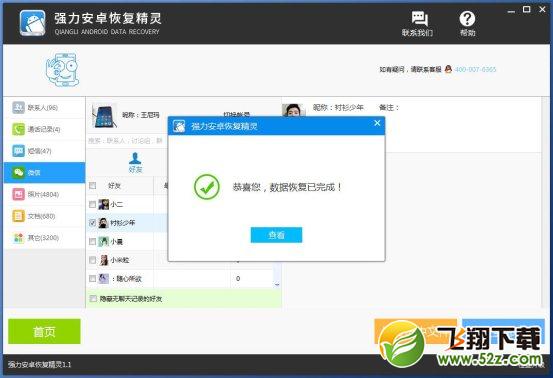Check the checkbox for friend 小晨
Screen dimensions: 553x378
point(92,242)
